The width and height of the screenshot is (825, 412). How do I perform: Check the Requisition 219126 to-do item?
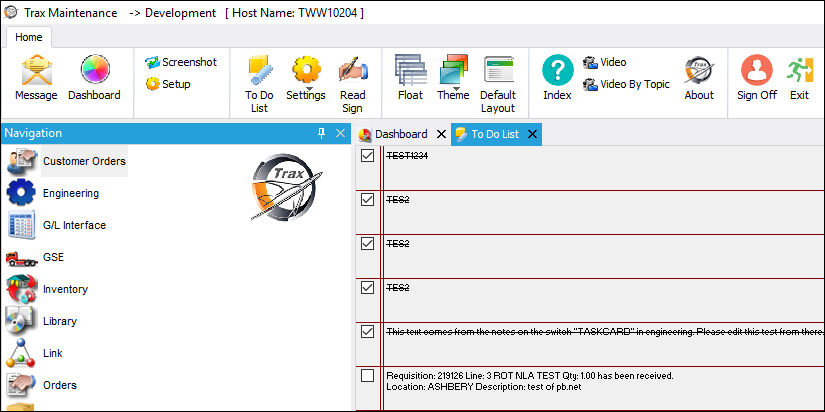367,375
